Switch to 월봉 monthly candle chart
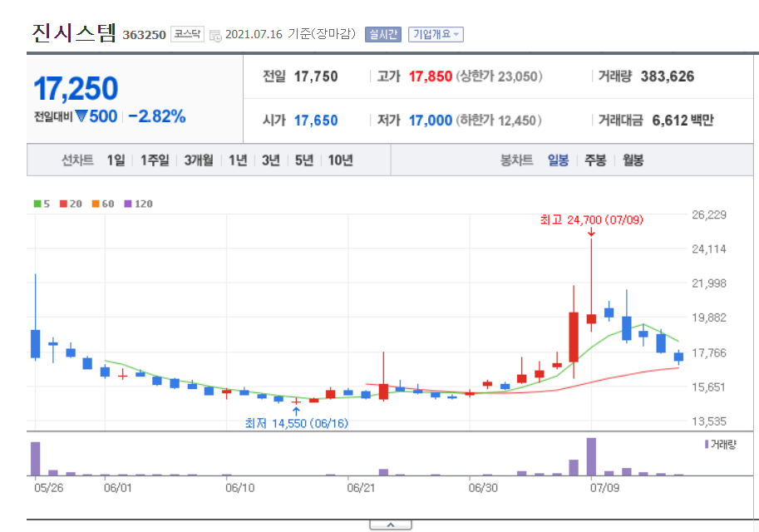 click(633, 160)
